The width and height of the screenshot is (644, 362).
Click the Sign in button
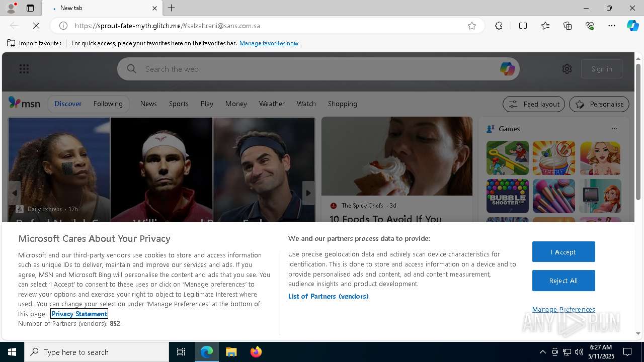pyautogui.click(x=602, y=69)
